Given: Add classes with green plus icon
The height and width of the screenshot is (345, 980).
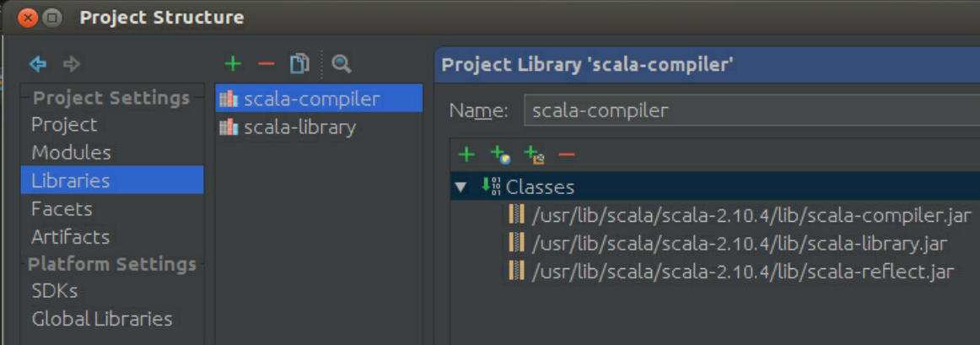Looking at the screenshot, I should coord(466,154).
